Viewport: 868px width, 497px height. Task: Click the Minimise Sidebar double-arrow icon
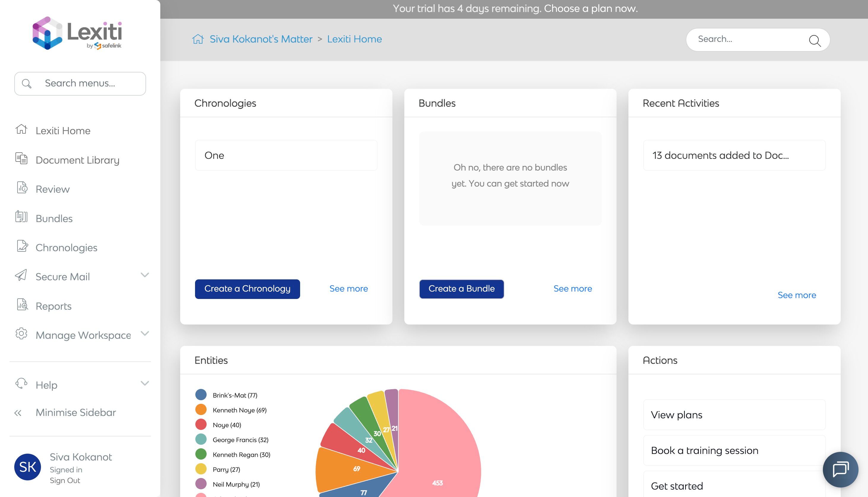[x=18, y=413]
